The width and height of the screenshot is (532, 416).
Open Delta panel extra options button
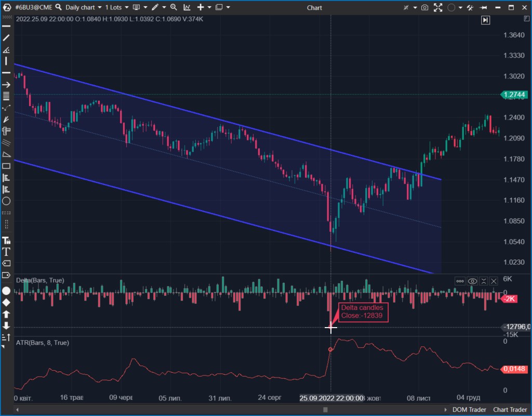(x=459, y=281)
